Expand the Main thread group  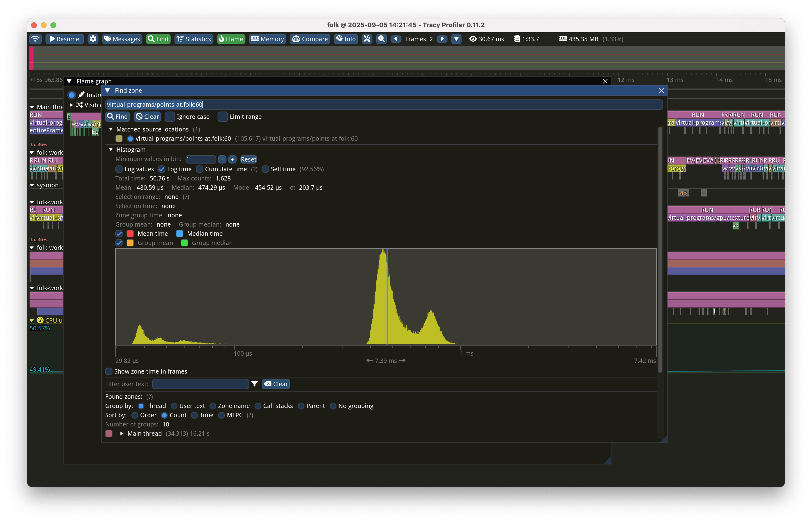122,434
